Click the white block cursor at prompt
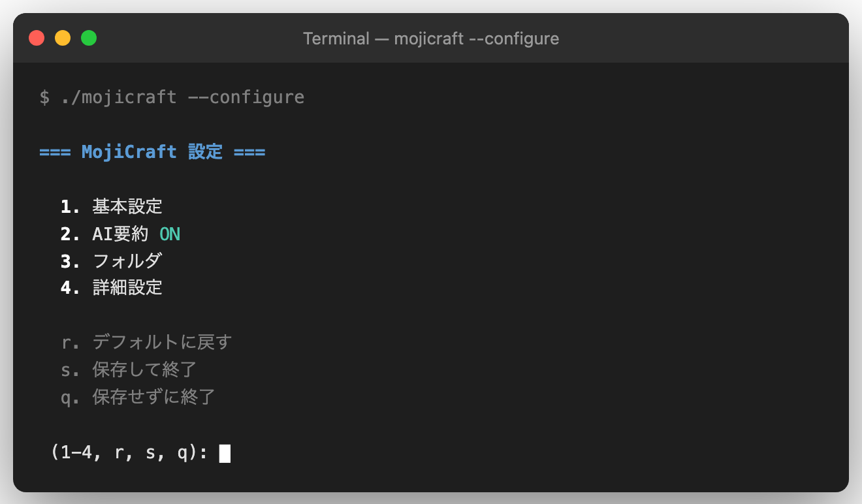The image size is (862, 504). pyautogui.click(x=225, y=453)
